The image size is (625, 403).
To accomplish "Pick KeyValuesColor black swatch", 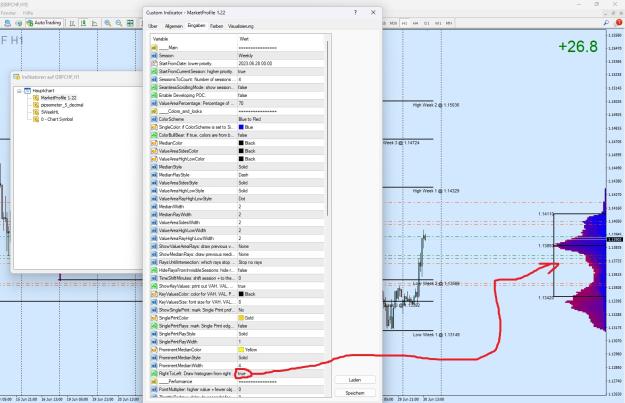I will click(x=241, y=294).
